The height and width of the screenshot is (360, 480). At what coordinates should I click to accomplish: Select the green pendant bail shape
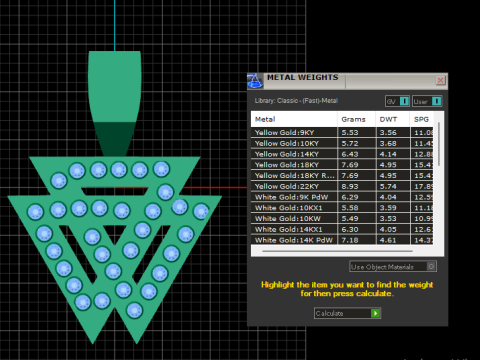[114, 103]
